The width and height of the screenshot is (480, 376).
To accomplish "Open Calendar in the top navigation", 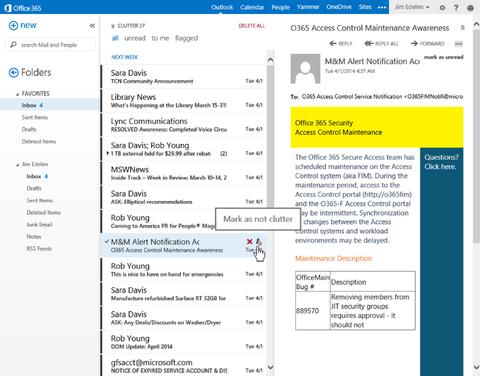I will tap(252, 7).
